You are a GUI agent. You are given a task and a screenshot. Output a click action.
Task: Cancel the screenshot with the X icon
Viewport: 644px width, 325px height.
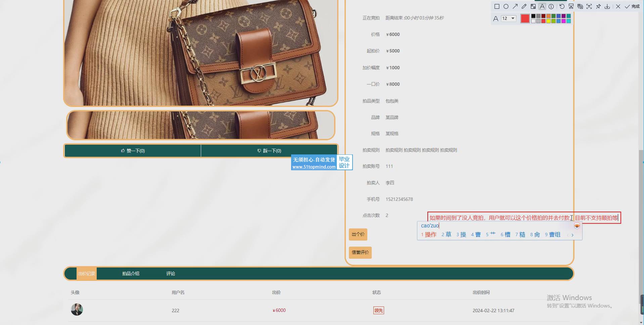618,6
